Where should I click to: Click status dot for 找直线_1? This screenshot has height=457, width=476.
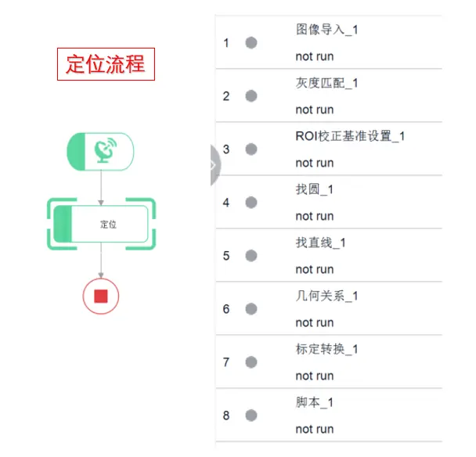pos(251,256)
